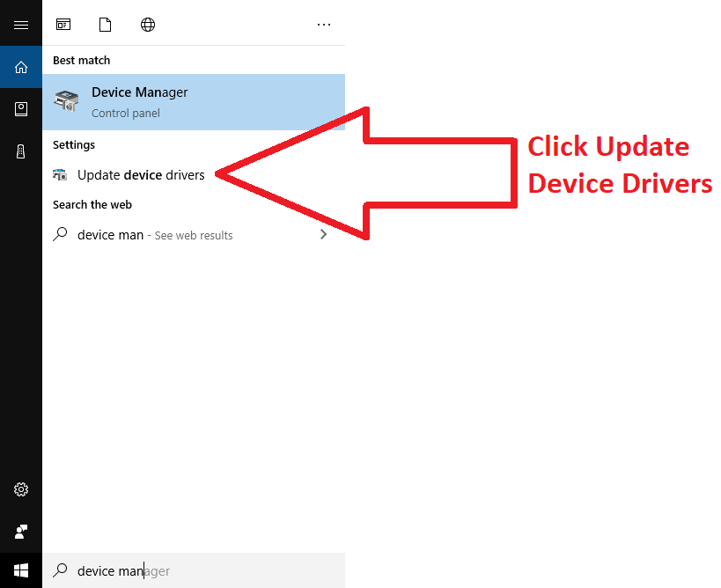Expand the hamburger menu in the sidebar
Screen dimensions: 721x588
[x=21, y=25]
